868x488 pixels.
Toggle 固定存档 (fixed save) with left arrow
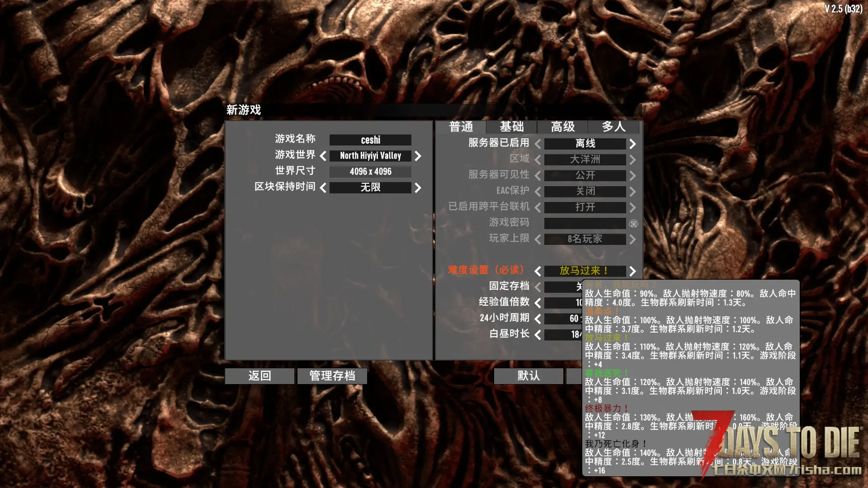pyautogui.click(x=538, y=286)
